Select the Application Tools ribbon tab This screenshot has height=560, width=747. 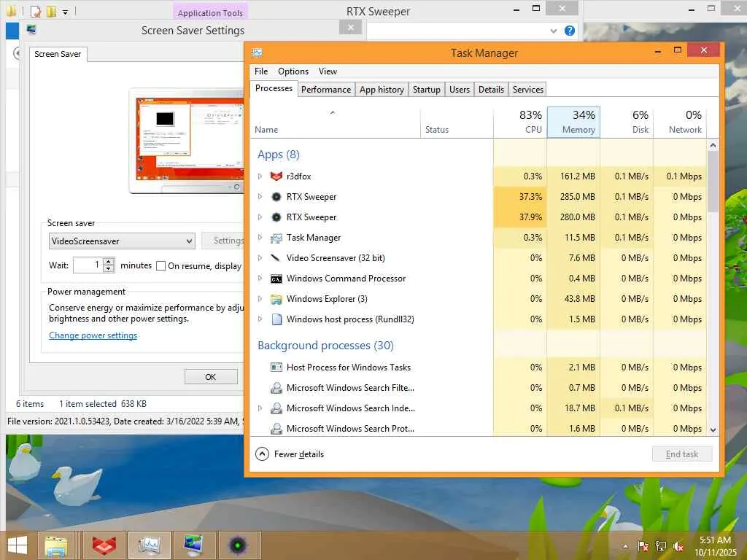(x=210, y=13)
